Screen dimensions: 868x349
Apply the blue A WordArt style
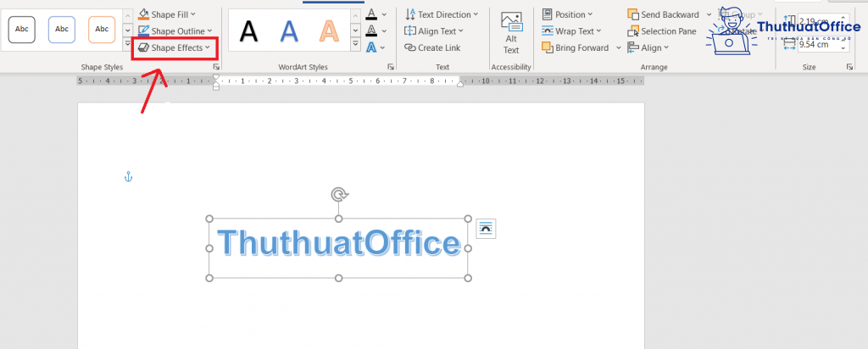click(x=289, y=31)
